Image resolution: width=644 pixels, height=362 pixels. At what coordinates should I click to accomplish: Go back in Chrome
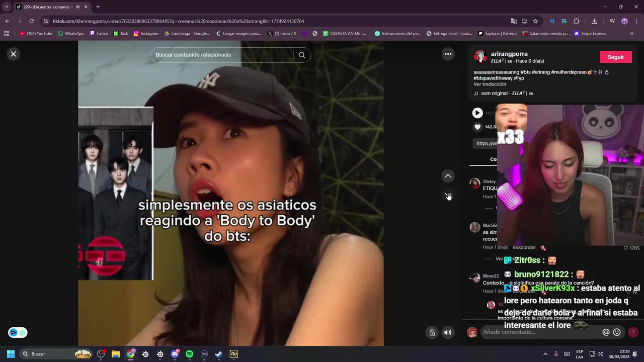[x=7, y=21]
